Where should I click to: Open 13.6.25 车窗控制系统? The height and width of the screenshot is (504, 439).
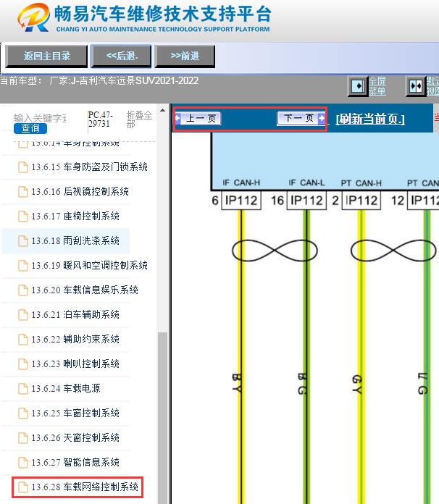tap(75, 413)
